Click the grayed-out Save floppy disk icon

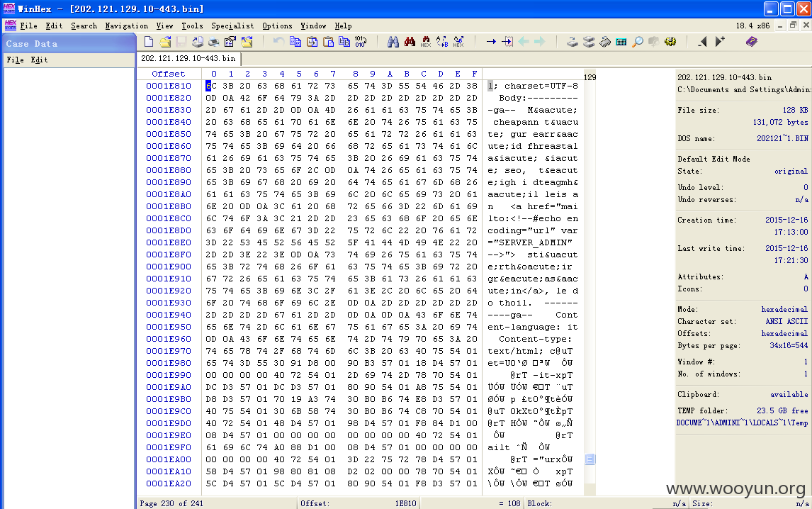click(x=181, y=41)
